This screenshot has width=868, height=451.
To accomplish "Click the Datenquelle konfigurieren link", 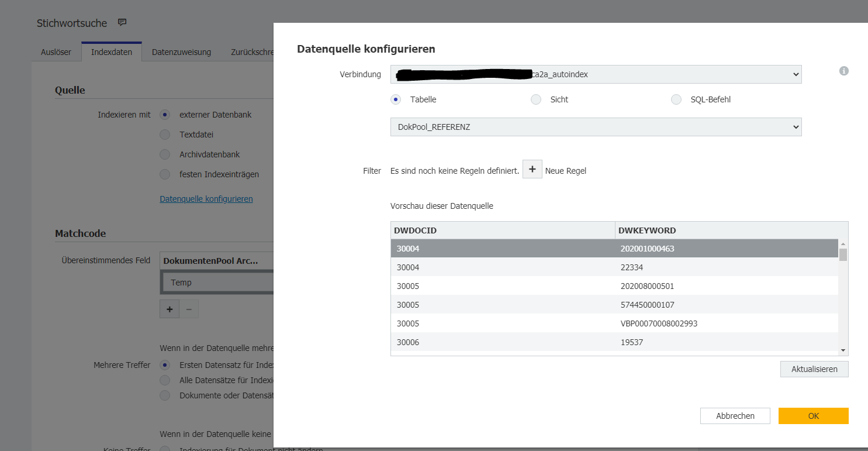I will tap(206, 199).
